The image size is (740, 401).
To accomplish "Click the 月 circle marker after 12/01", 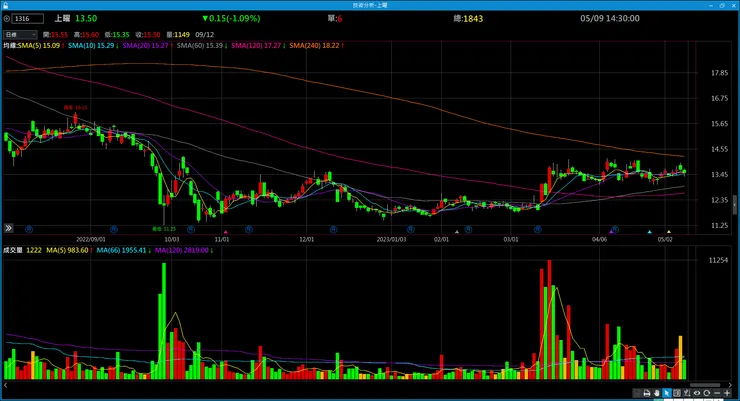I will click(x=333, y=229).
